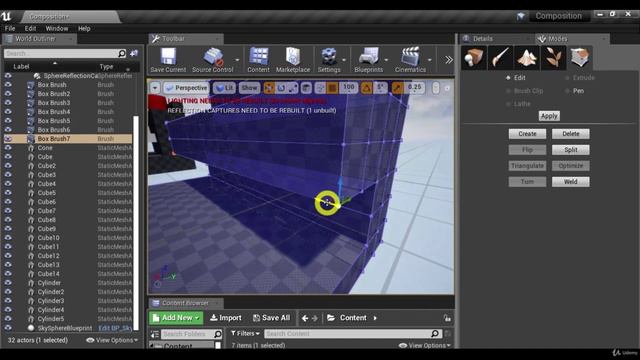Click the Cinematics toolbar icon
The width and height of the screenshot is (640, 360).
pos(410,60)
